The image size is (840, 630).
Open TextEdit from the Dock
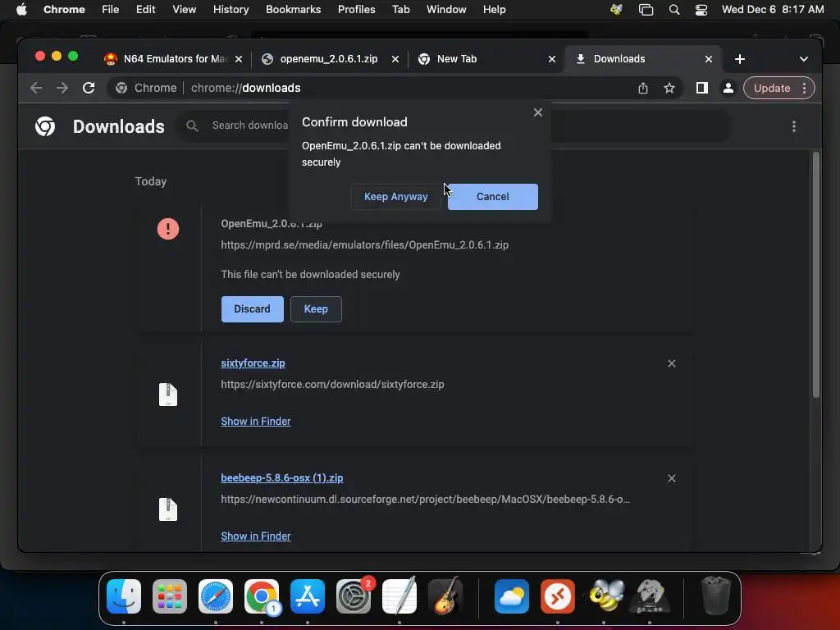tap(399, 596)
